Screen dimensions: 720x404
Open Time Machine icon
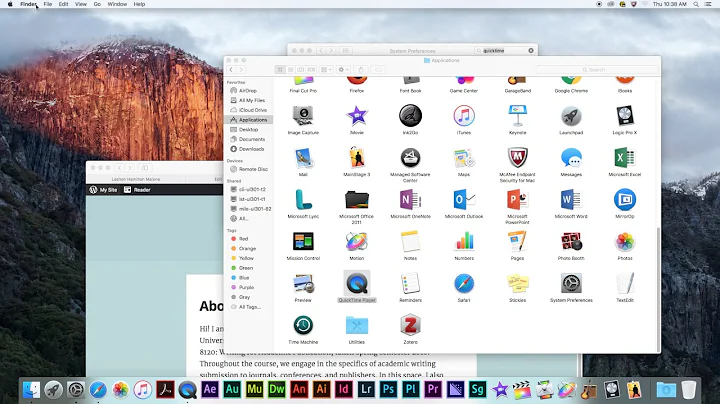[x=303, y=325]
